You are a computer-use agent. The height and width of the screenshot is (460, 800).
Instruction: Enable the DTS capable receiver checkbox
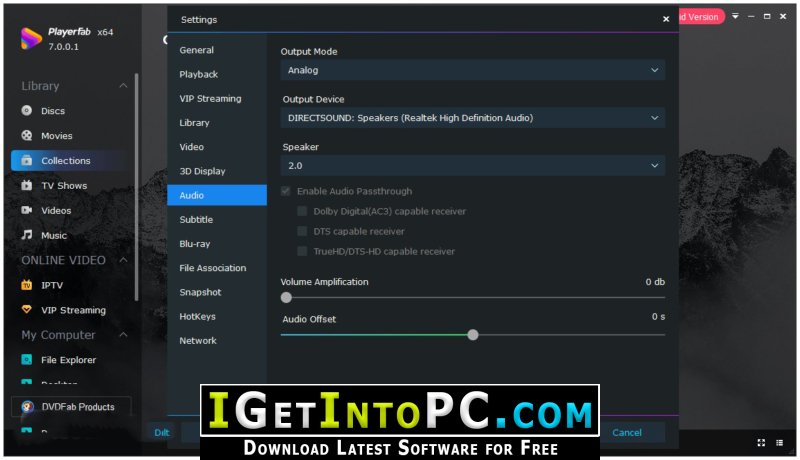click(x=302, y=231)
